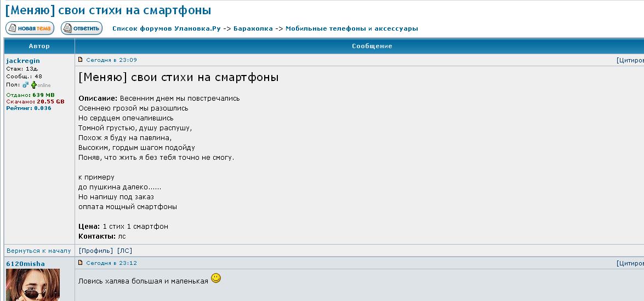The height and width of the screenshot is (301, 644).
Task: Click the 'Сообщ.: 48' text
Action: (x=24, y=76)
